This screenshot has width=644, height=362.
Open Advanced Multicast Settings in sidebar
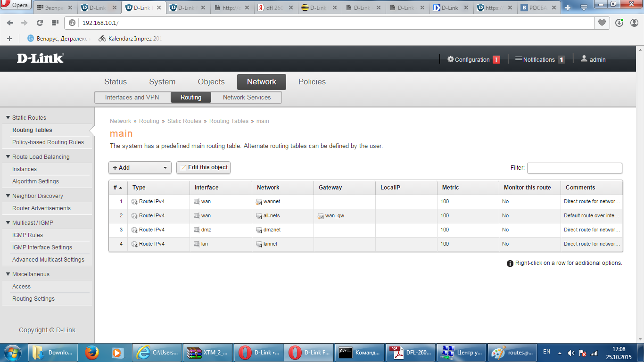(48, 259)
